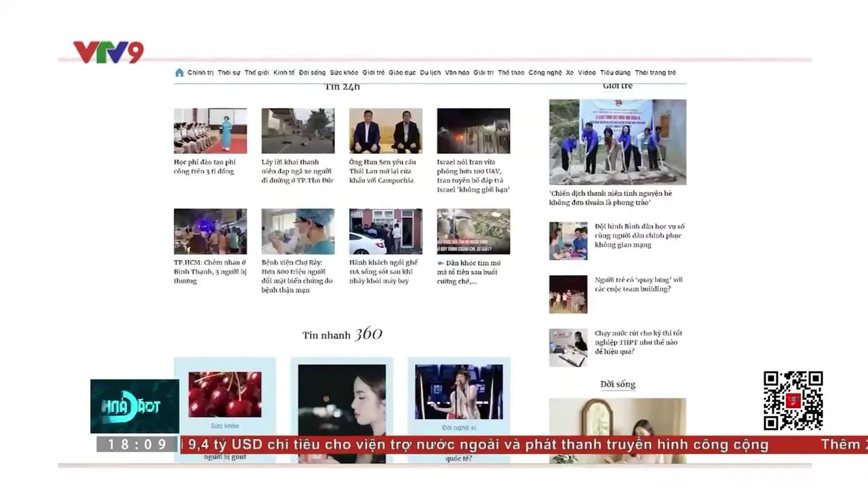Open the 'Sức khỏe' navigation item
868x488 pixels.
(x=344, y=73)
